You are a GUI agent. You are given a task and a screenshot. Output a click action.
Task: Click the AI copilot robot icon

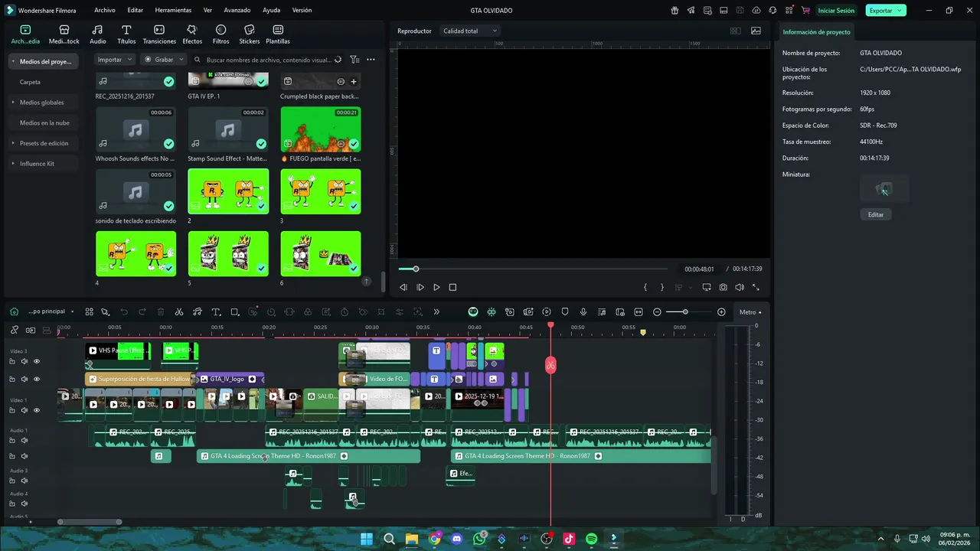pyautogui.click(x=473, y=312)
